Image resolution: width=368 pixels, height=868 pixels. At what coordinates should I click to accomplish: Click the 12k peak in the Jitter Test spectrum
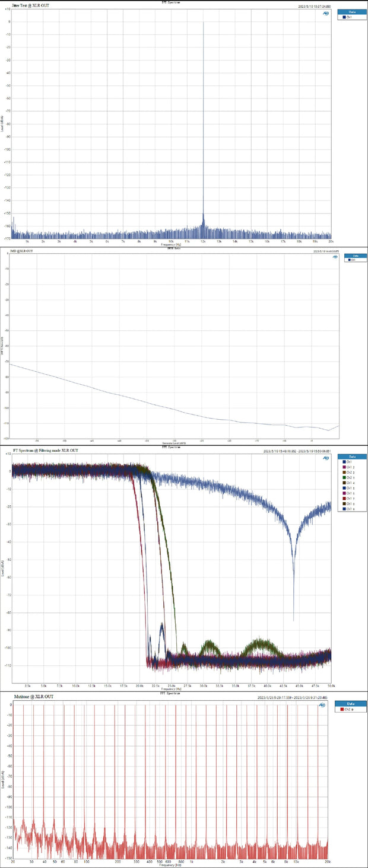[204, 24]
